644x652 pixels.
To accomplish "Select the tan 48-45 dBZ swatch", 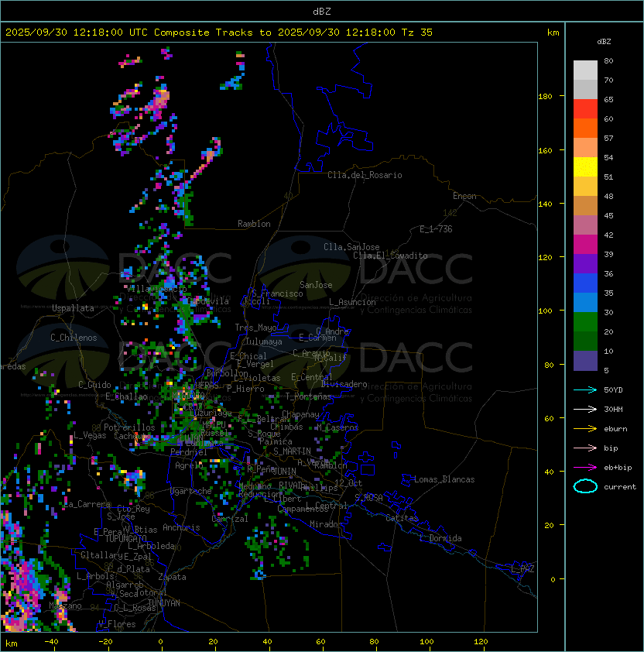I will pos(585,206).
